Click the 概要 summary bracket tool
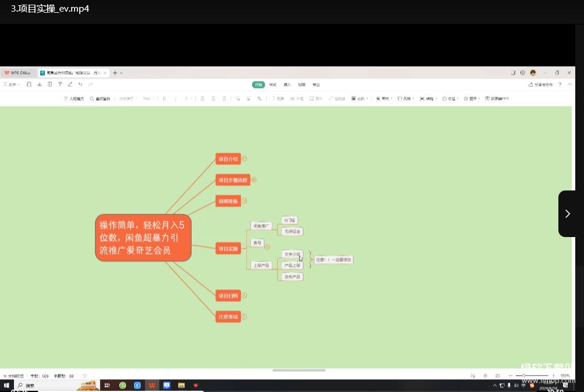Image resolution: width=584 pixels, height=392 pixels. click(x=278, y=99)
